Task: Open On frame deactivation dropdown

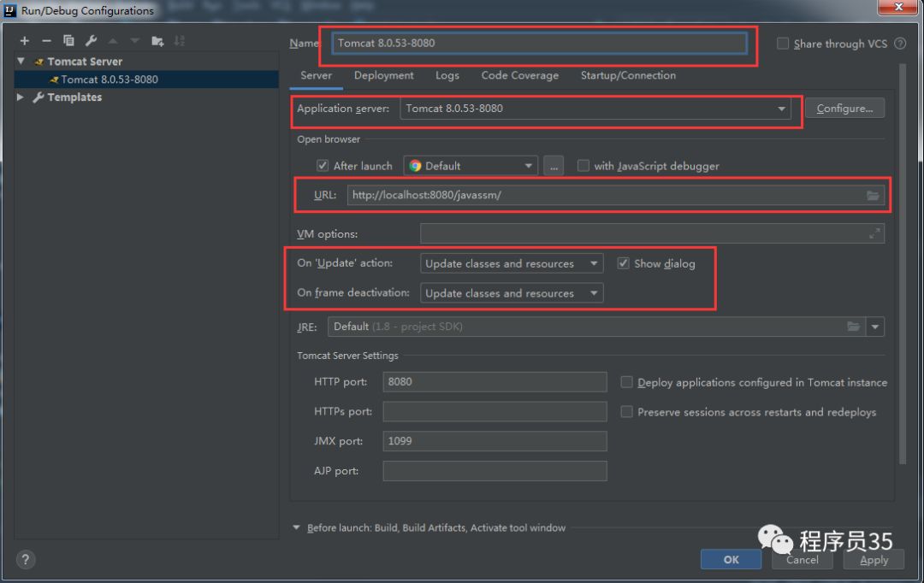Action: tap(512, 293)
